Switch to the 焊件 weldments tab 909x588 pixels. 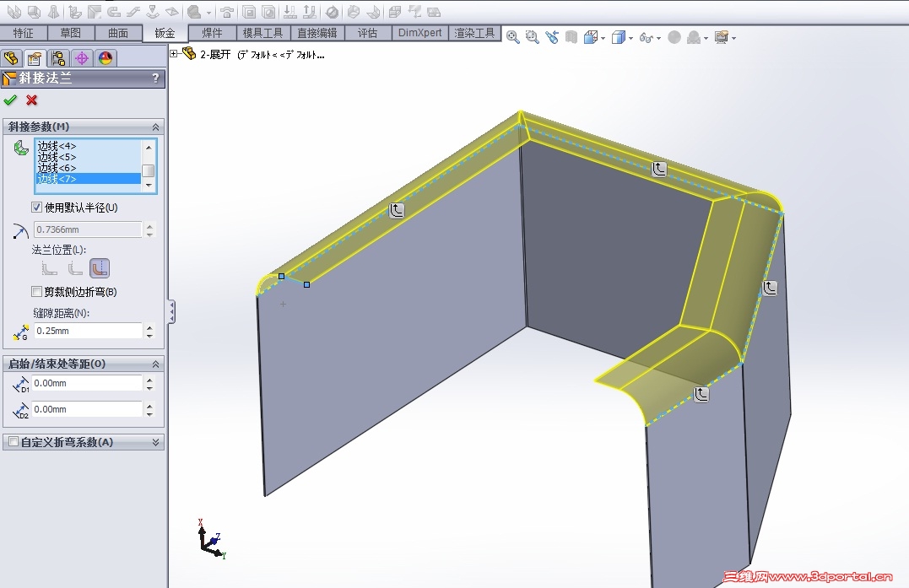point(212,33)
